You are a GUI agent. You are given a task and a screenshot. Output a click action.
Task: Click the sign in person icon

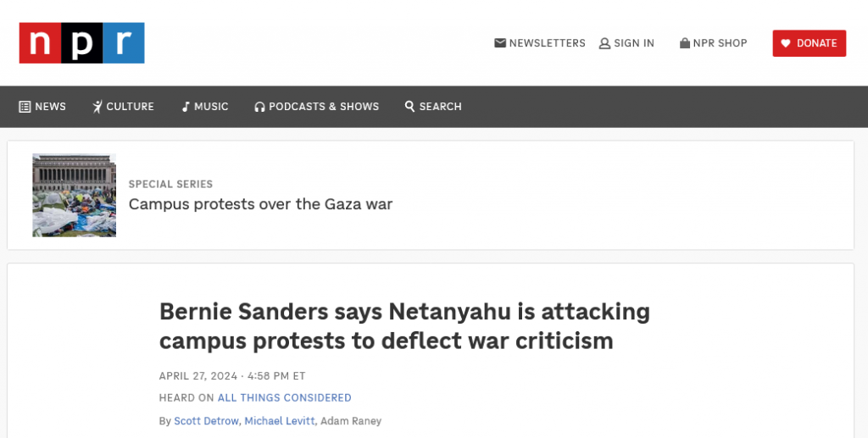click(x=604, y=43)
